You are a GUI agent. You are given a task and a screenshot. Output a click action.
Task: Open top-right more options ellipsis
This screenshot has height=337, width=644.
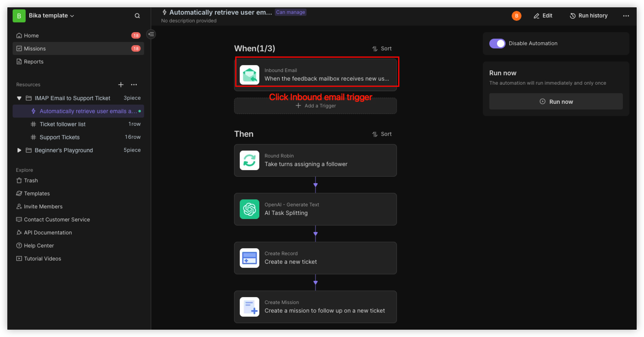(626, 16)
